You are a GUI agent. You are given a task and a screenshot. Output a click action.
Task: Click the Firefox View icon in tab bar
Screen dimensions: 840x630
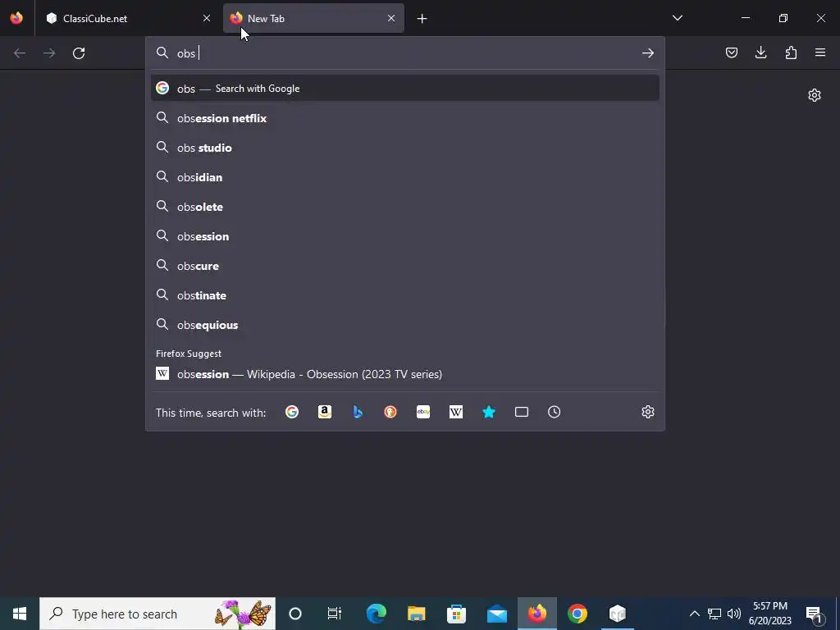point(16,18)
